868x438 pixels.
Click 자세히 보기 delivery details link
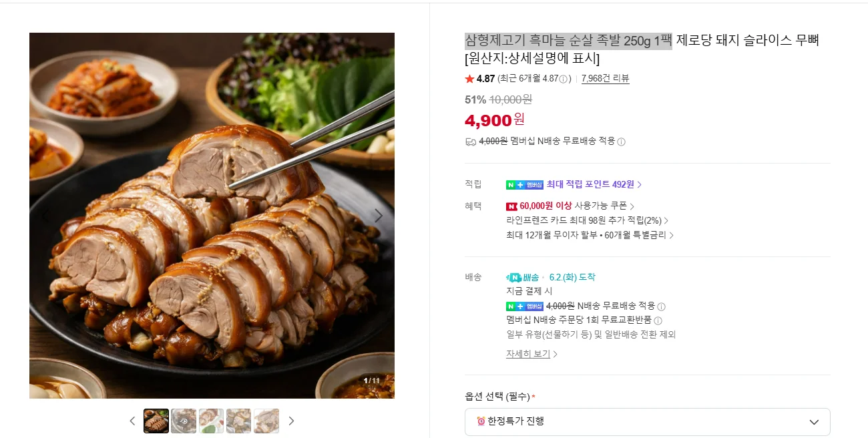coord(531,354)
